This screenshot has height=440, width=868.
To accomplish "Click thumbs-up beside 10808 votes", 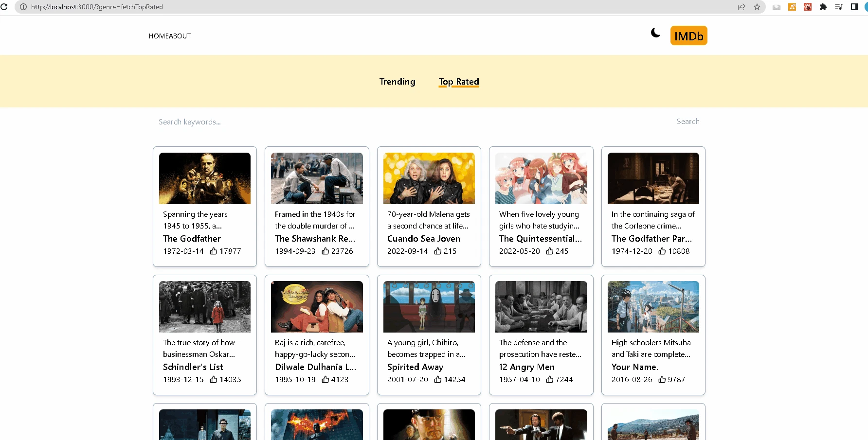I will point(662,251).
